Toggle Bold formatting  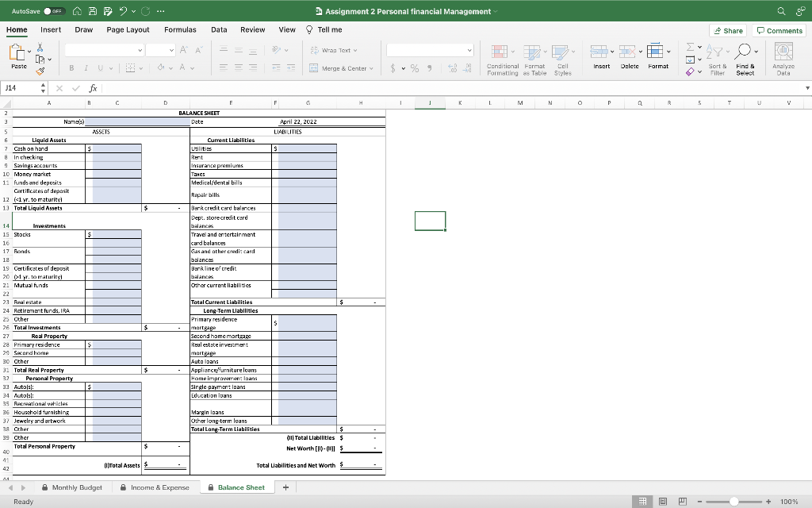tap(71, 68)
